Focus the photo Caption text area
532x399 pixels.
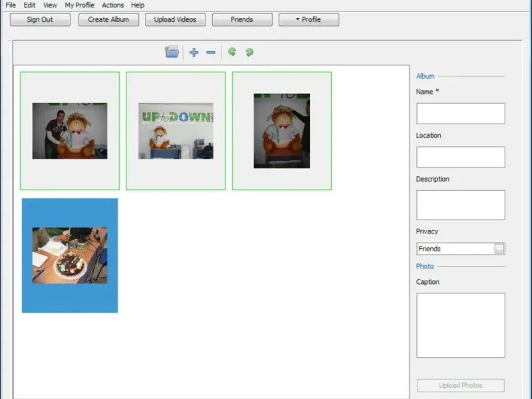pos(460,325)
